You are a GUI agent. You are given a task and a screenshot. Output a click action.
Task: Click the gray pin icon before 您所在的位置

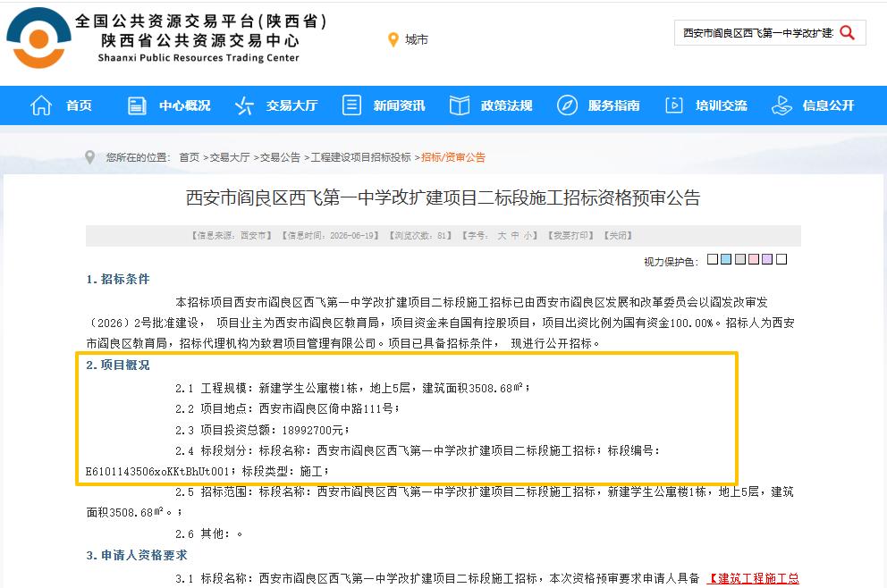point(89,157)
